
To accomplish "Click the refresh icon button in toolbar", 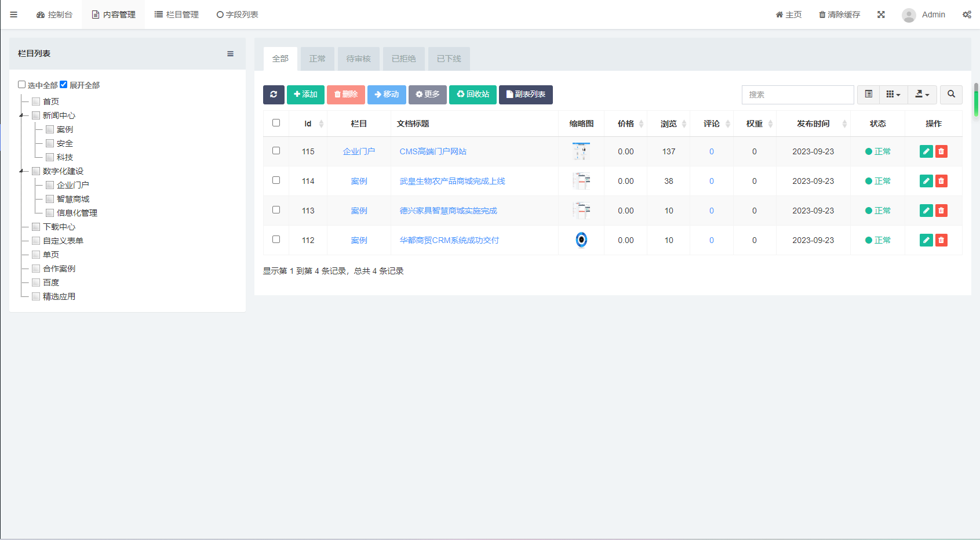I will [x=274, y=95].
